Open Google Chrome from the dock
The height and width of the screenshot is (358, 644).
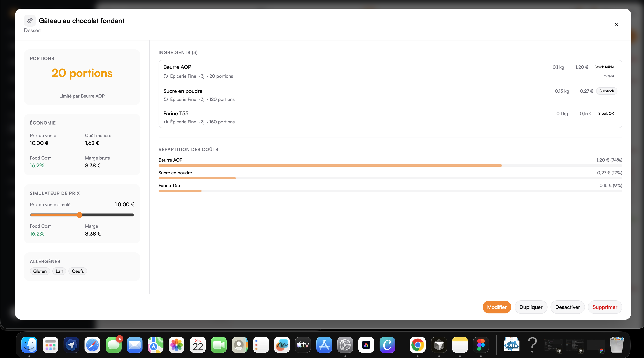click(417, 345)
